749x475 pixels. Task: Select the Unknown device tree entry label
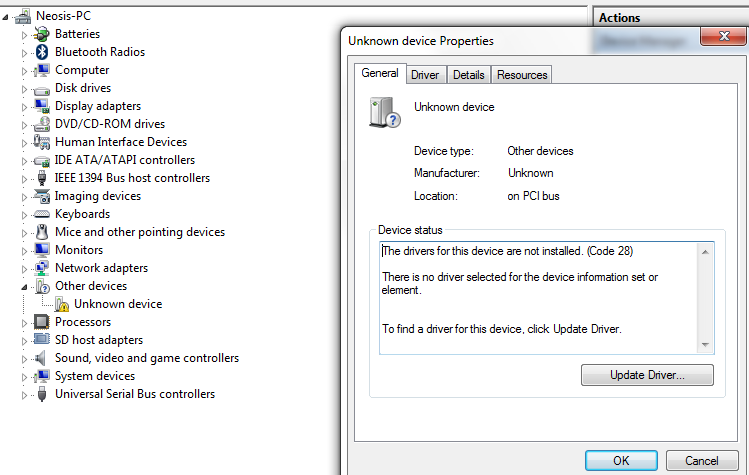(x=118, y=304)
